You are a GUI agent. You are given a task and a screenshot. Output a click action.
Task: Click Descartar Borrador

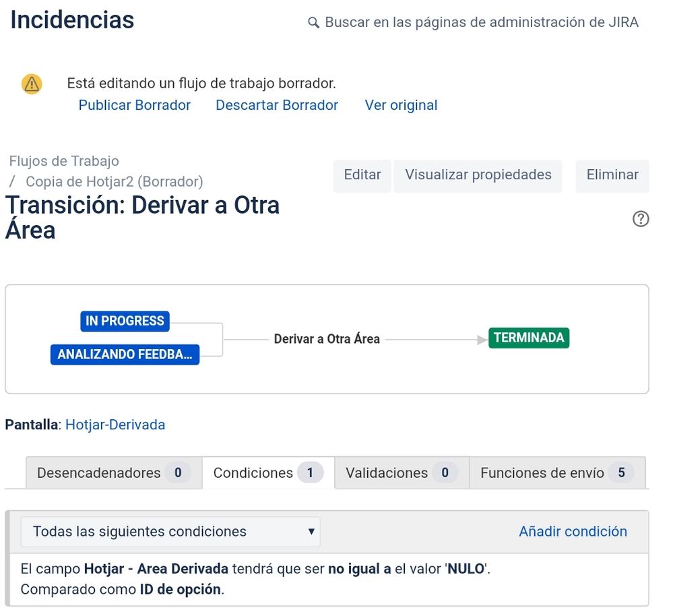pyautogui.click(x=276, y=104)
